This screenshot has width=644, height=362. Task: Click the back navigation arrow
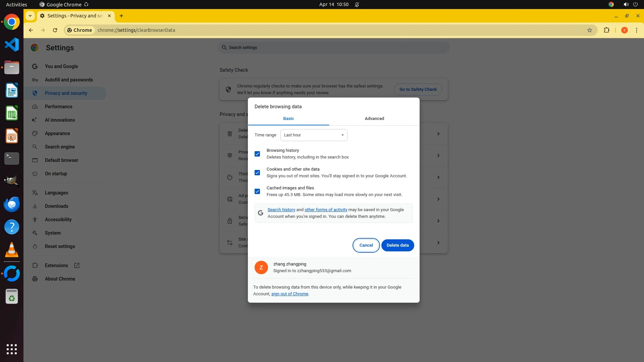[31, 30]
